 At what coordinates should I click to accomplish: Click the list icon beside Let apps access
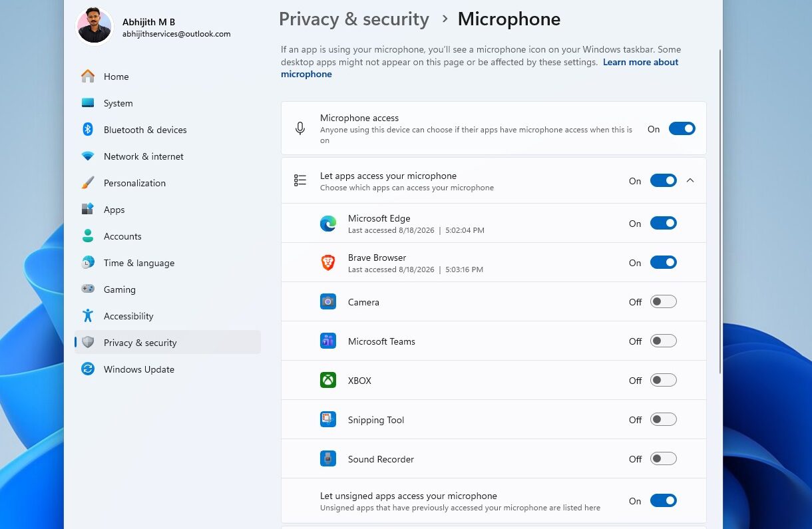point(300,180)
